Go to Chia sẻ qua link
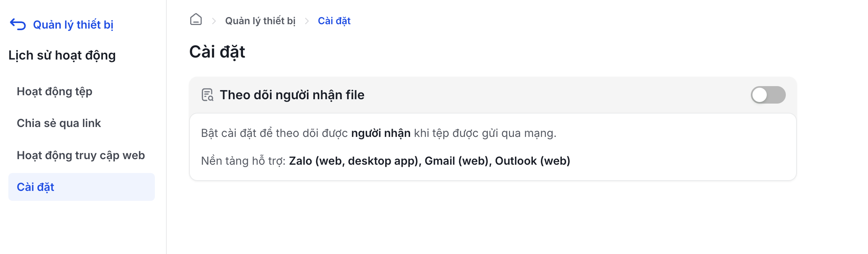Viewport: 868px width, 254px height. point(59,123)
